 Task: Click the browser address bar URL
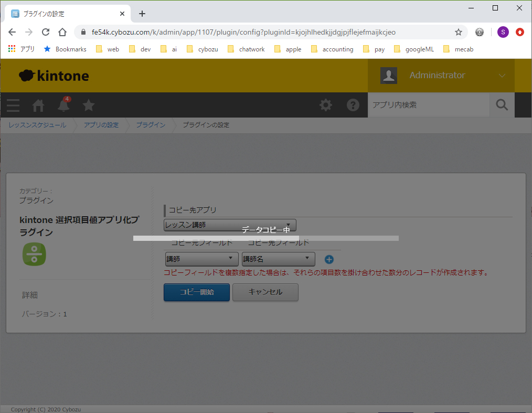243,32
